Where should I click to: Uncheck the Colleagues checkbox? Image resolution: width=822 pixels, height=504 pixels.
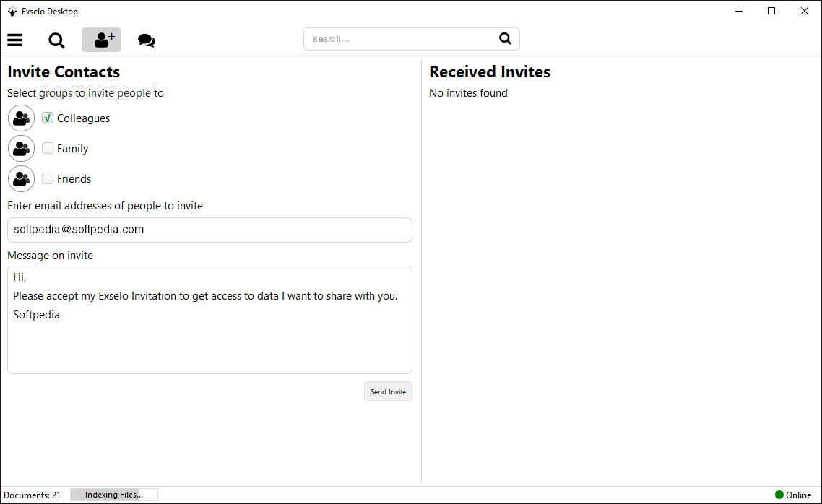[x=48, y=118]
